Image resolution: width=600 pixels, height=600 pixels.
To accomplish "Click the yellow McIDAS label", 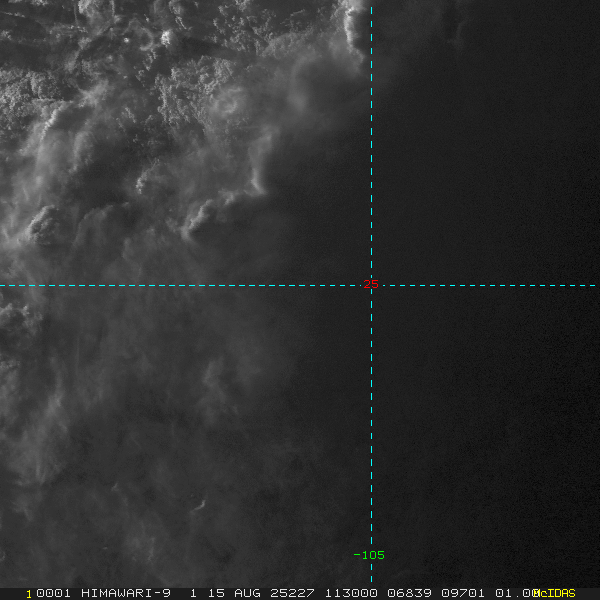I will point(554,593).
